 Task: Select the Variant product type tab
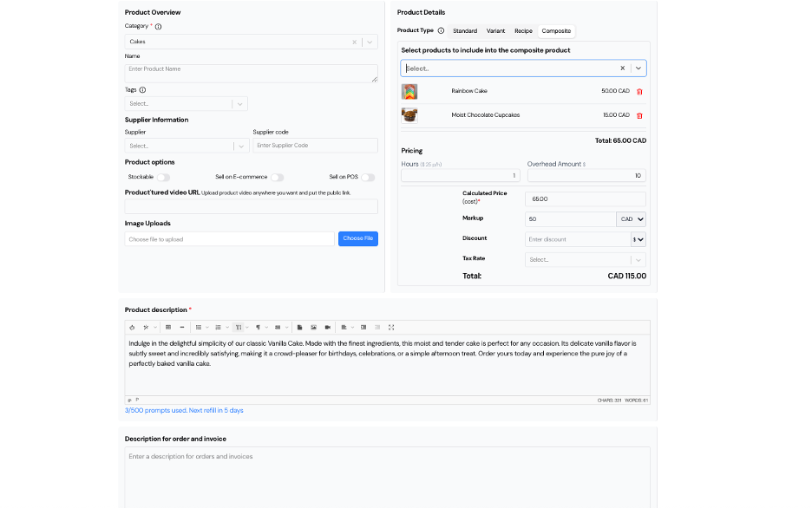[495, 30]
